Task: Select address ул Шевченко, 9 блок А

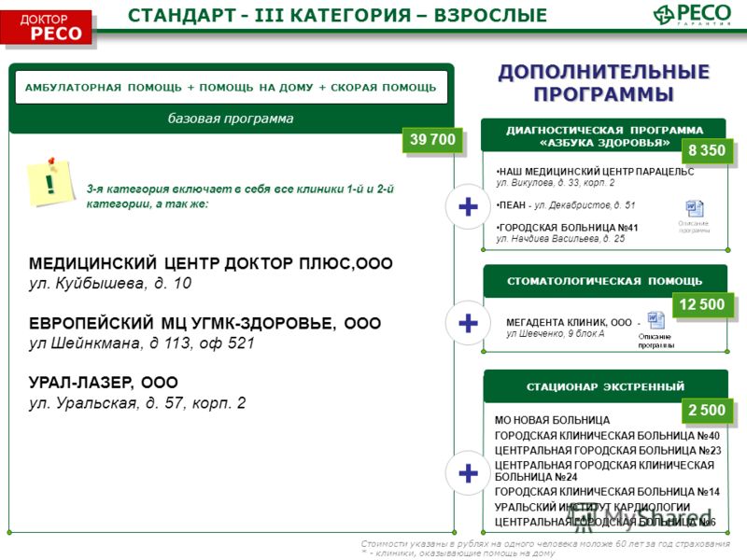Action: [555, 334]
